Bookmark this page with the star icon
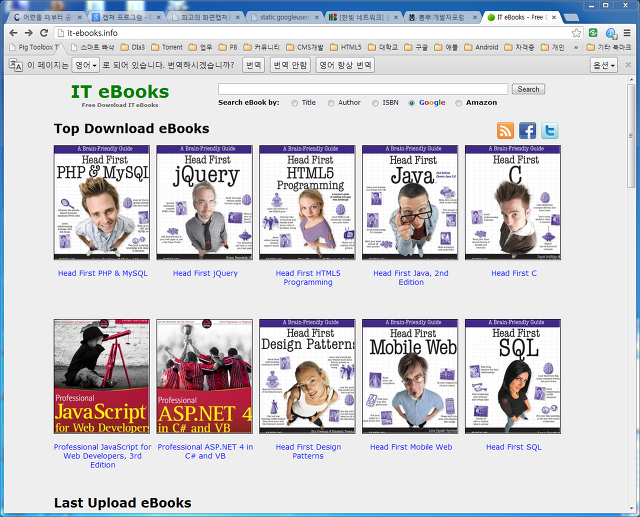Screen dimensions: 640x517 click(576, 33)
